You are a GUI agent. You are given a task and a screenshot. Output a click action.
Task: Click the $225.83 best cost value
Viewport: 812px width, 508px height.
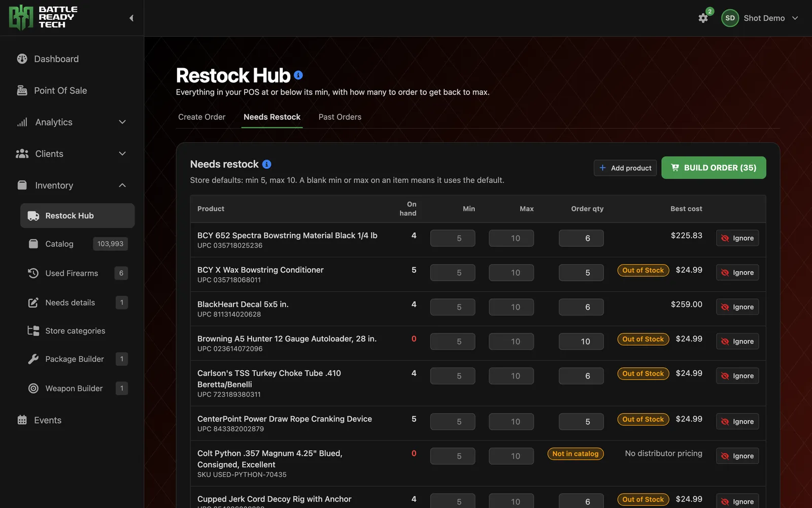[x=687, y=236]
